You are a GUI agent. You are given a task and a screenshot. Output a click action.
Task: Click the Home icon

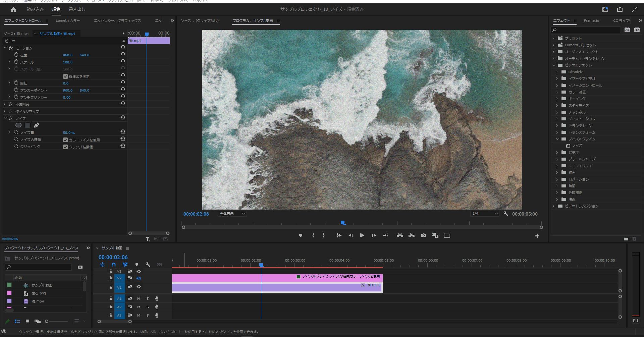pos(13,10)
